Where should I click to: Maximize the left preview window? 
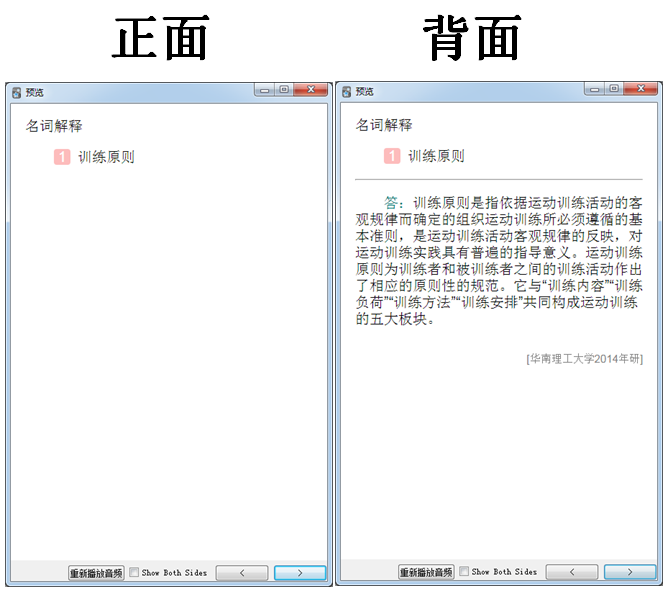pyautogui.click(x=284, y=90)
